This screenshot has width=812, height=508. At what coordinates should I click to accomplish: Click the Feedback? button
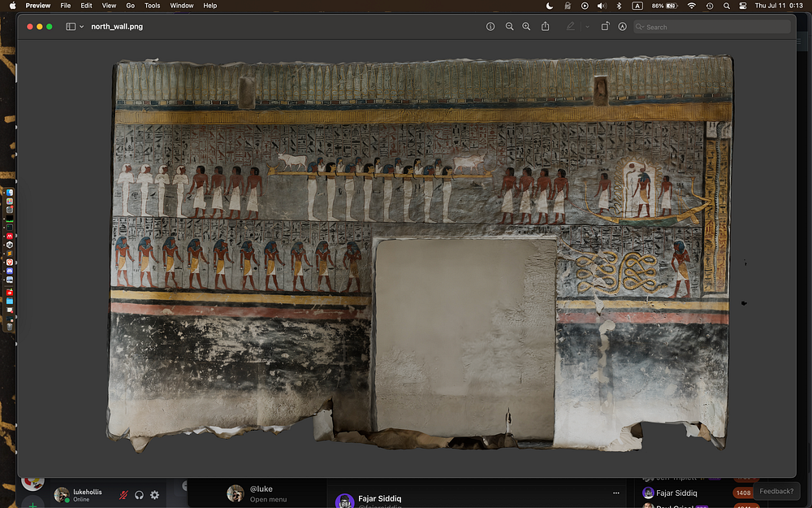pos(776,491)
